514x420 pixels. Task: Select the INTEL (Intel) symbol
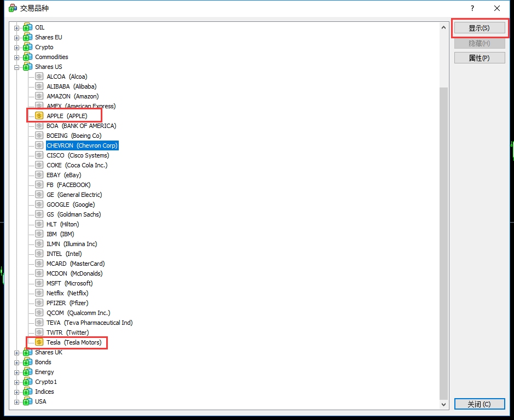pyautogui.click(x=64, y=254)
